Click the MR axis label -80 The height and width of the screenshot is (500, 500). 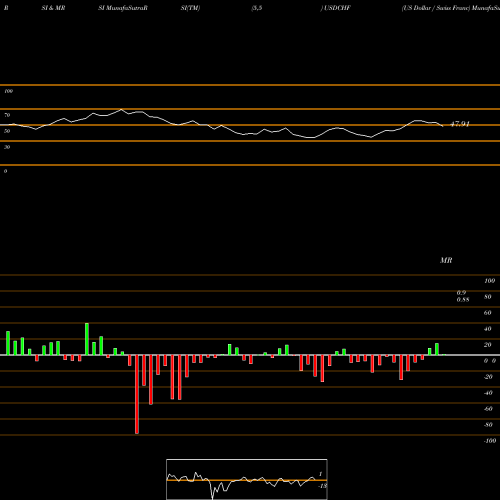click(x=488, y=425)
